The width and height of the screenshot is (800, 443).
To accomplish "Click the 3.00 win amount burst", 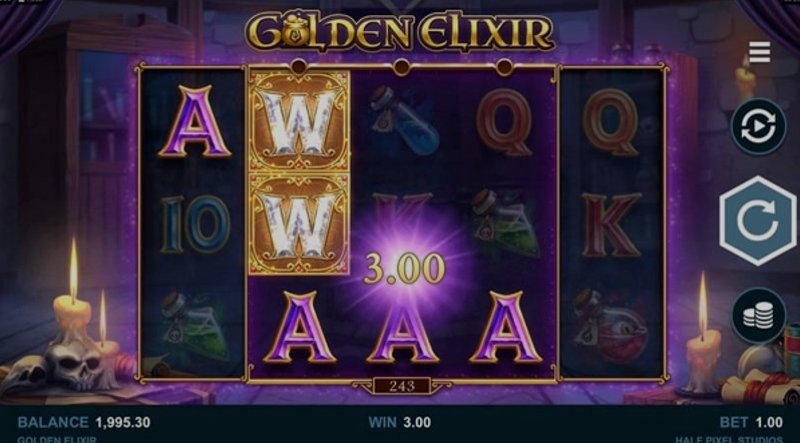I will 404,269.
